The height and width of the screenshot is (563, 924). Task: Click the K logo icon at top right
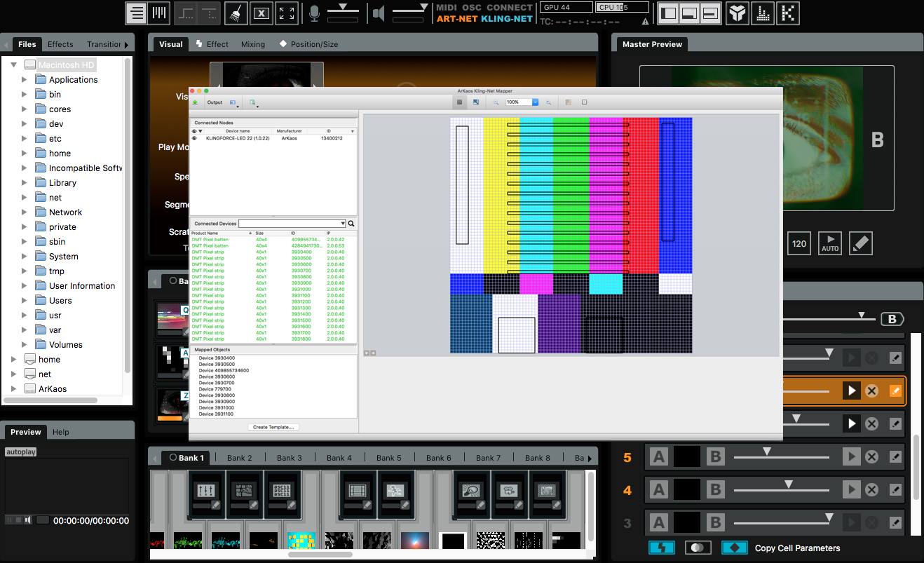(789, 13)
